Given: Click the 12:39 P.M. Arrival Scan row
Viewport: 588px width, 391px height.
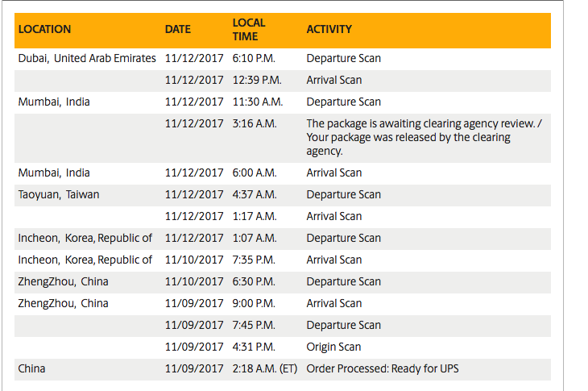Looking at the screenshot, I should click(x=283, y=81).
